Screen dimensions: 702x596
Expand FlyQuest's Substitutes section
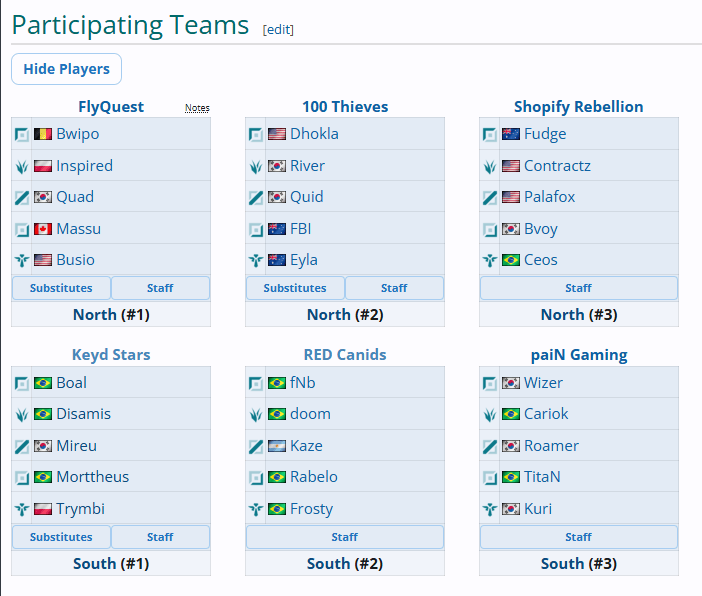click(61, 288)
